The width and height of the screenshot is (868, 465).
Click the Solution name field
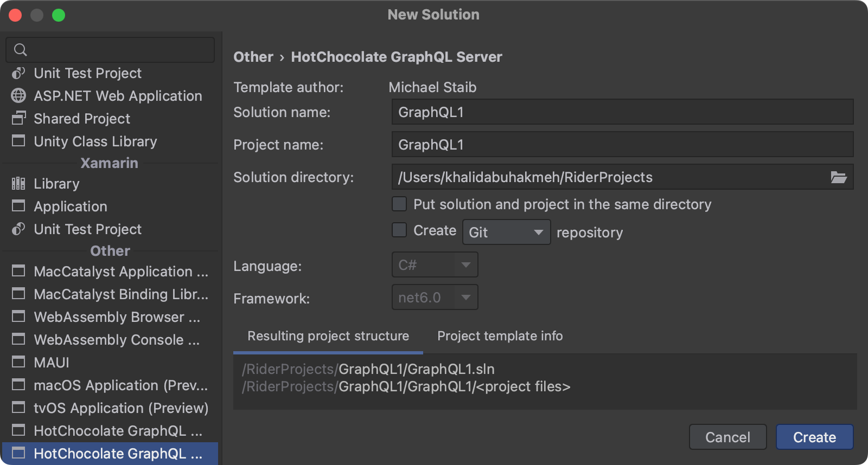(622, 112)
